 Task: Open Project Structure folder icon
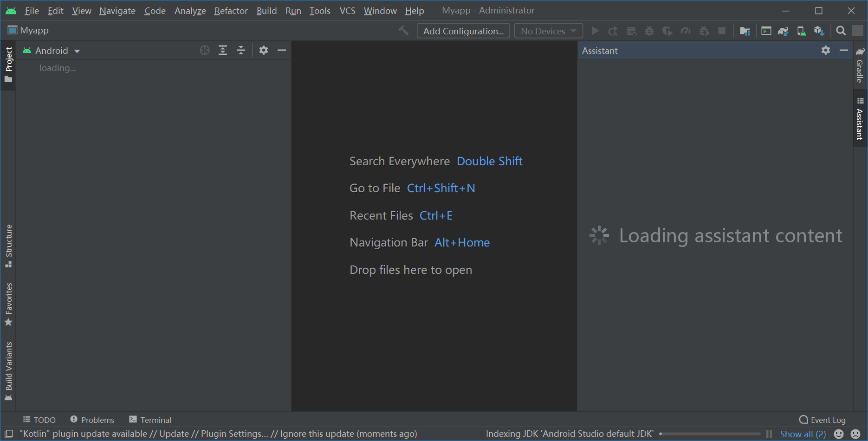click(x=745, y=31)
